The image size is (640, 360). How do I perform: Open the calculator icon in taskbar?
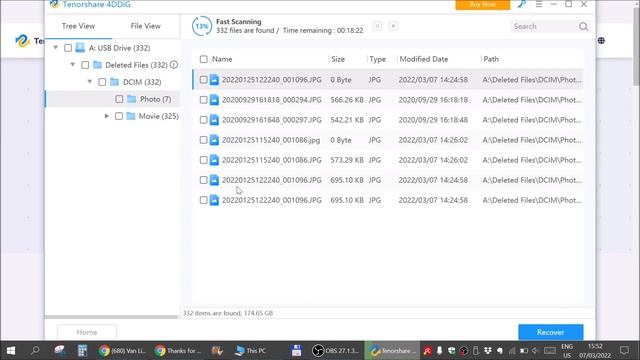tap(82, 351)
